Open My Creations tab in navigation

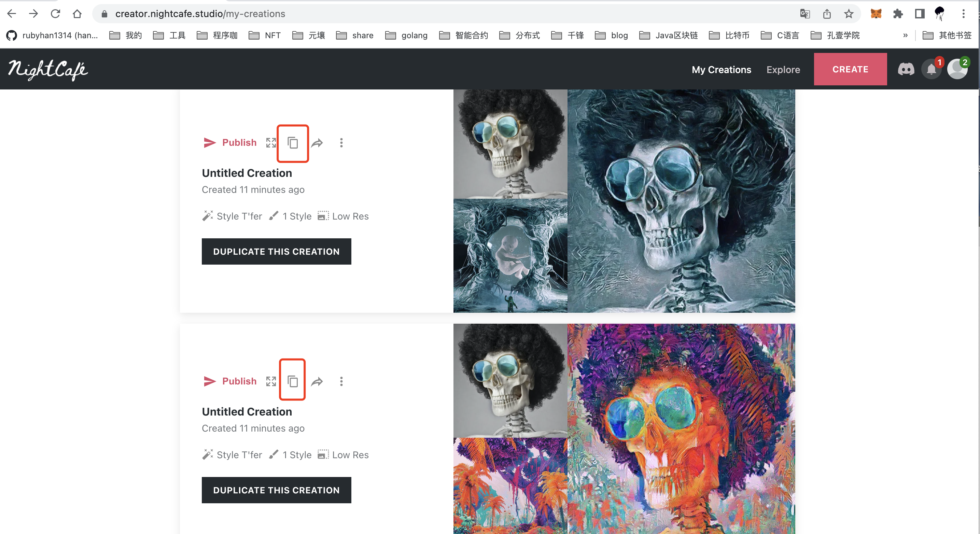pos(722,70)
